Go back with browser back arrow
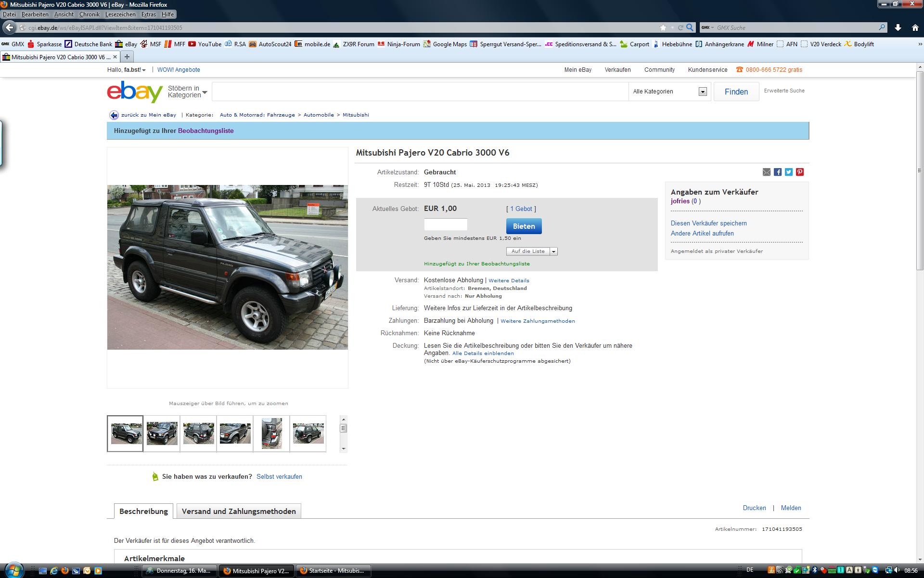The width and height of the screenshot is (924, 578). click(x=9, y=27)
